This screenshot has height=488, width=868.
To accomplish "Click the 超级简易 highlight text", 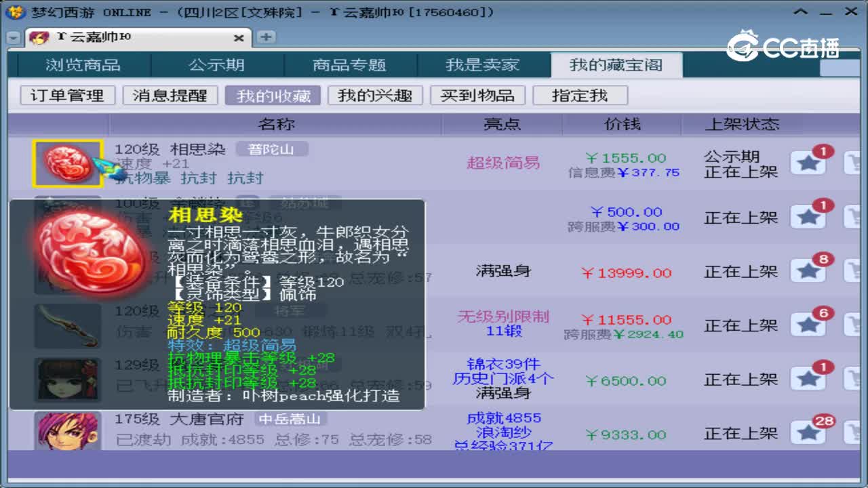I will (x=503, y=163).
